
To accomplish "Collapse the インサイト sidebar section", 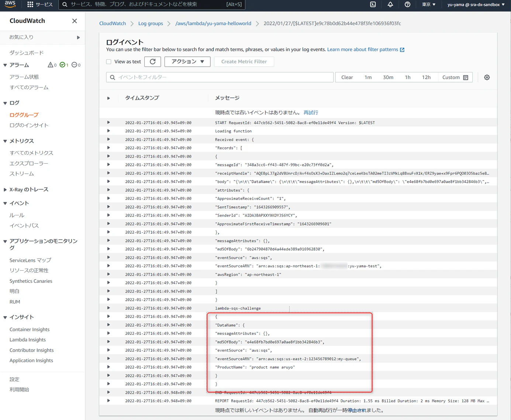I will coord(5,317).
